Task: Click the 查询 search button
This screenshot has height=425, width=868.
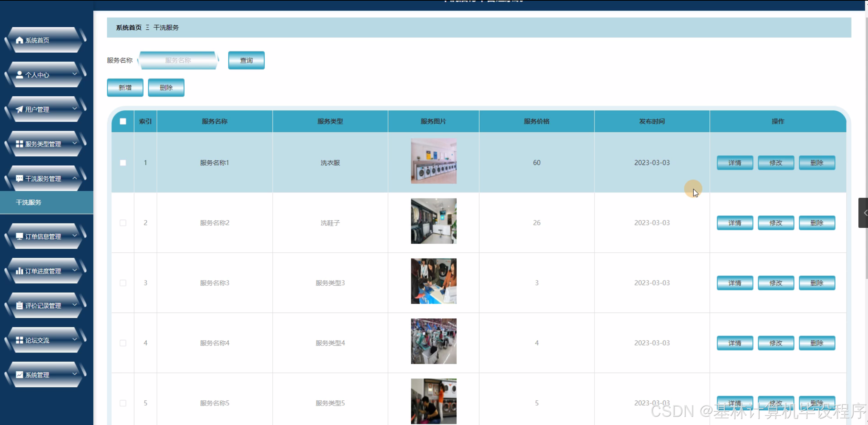Action: click(x=246, y=60)
